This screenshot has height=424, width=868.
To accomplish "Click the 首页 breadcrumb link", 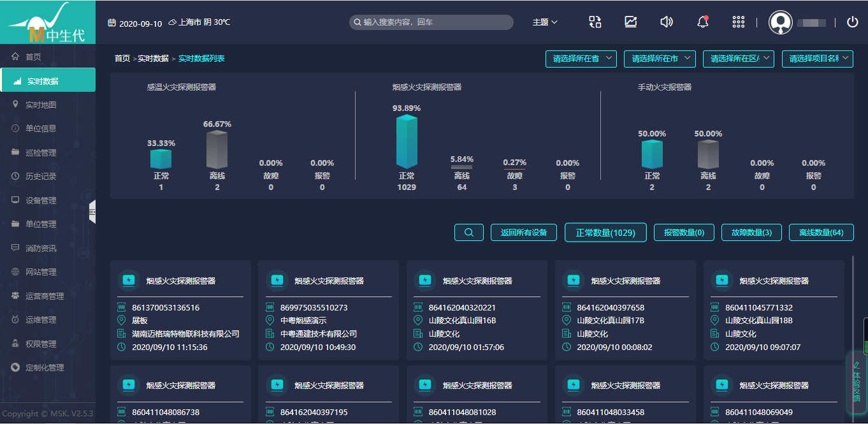I will pos(122,59).
